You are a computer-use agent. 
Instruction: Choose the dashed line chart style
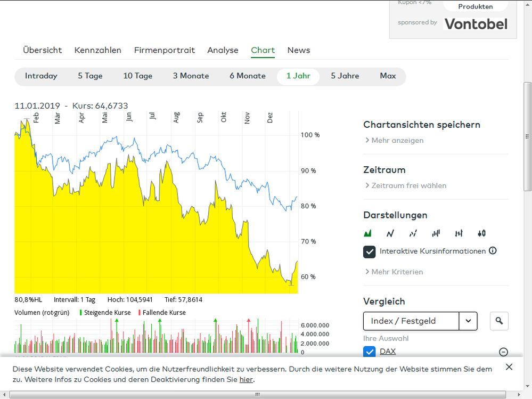[413, 233]
